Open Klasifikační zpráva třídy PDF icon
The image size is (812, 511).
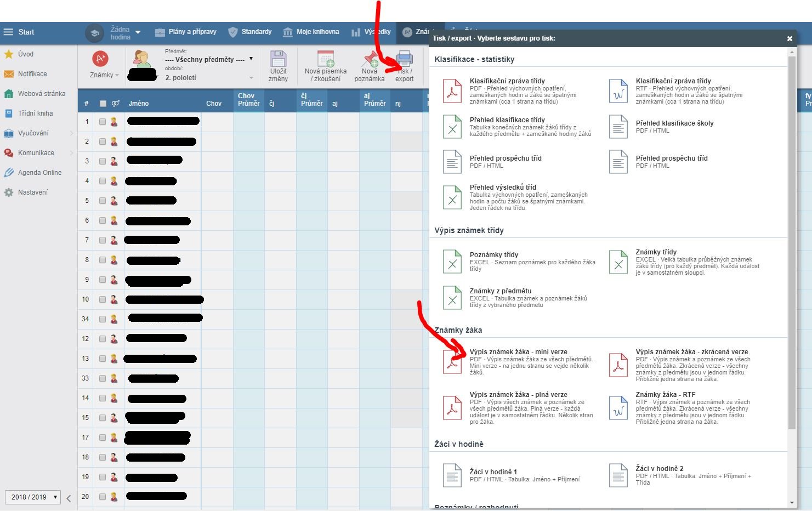tap(452, 91)
